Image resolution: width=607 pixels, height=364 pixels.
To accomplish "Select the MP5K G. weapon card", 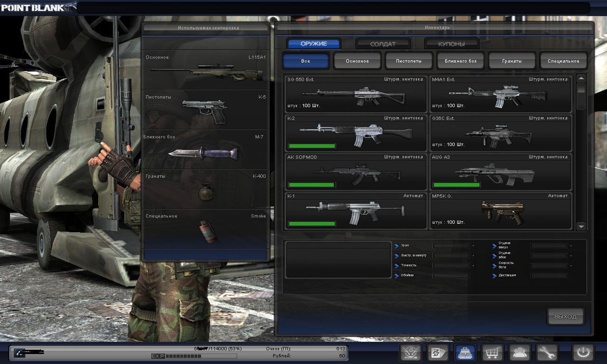I will [500, 210].
